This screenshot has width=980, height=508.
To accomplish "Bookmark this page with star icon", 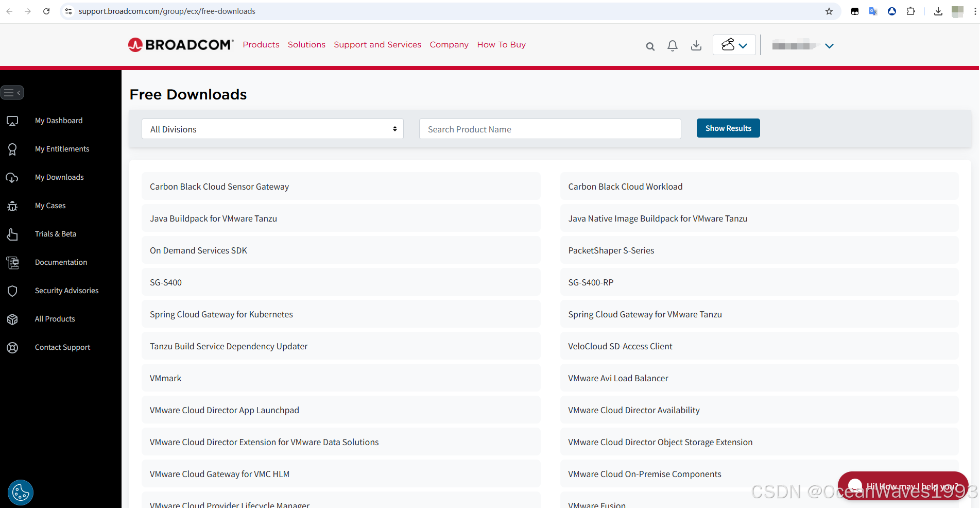I will click(829, 11).
